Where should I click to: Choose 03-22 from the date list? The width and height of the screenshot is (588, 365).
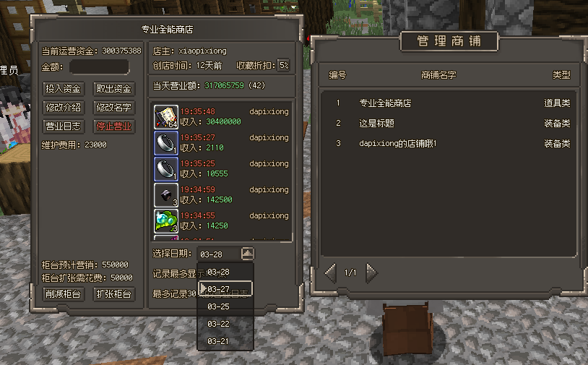coord(225,324)
